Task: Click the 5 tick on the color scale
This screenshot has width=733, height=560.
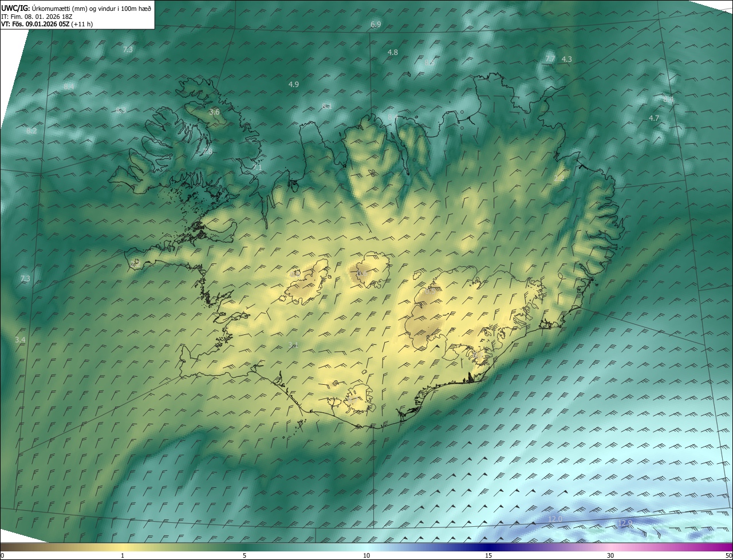Action: click(x=245, y=556)
